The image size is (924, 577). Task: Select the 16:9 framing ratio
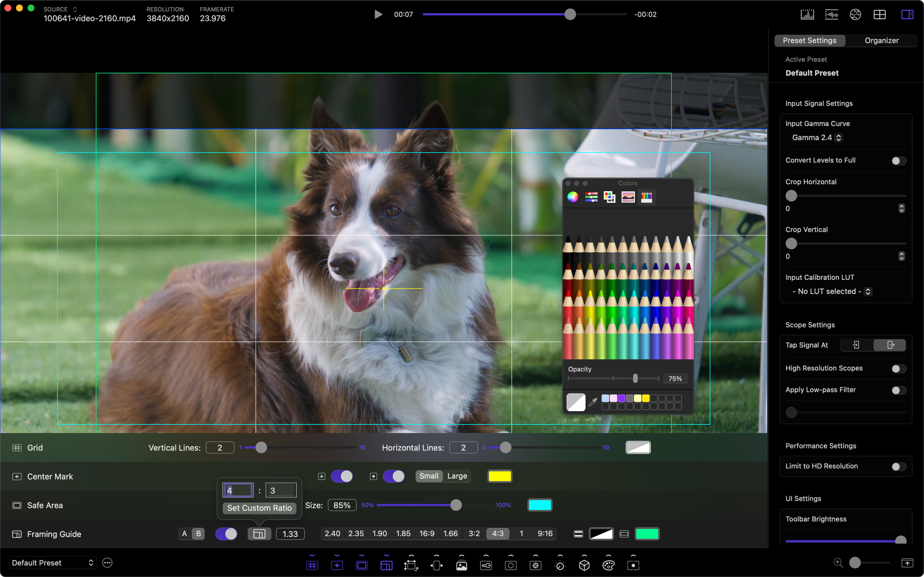pos(426,533)
